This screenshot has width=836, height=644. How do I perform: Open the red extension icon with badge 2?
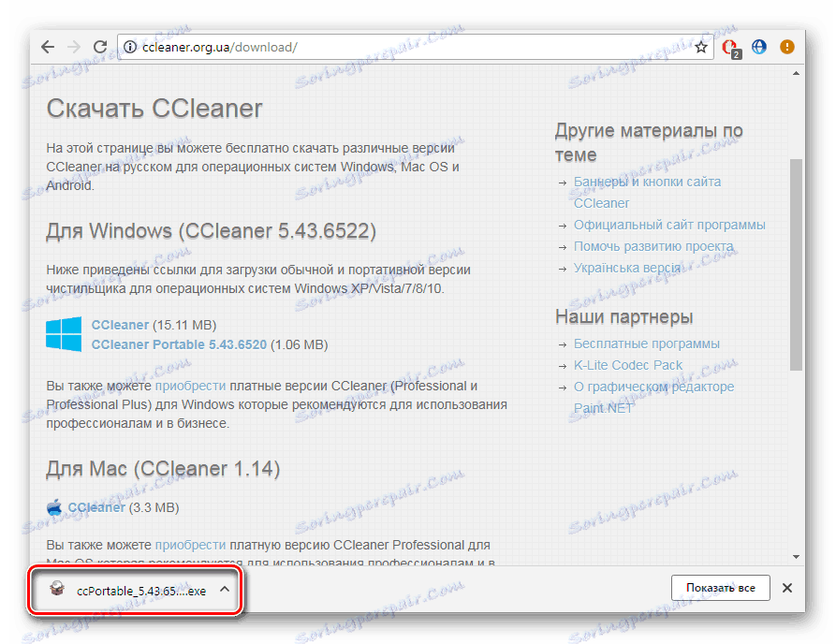(x=731, y=49)
